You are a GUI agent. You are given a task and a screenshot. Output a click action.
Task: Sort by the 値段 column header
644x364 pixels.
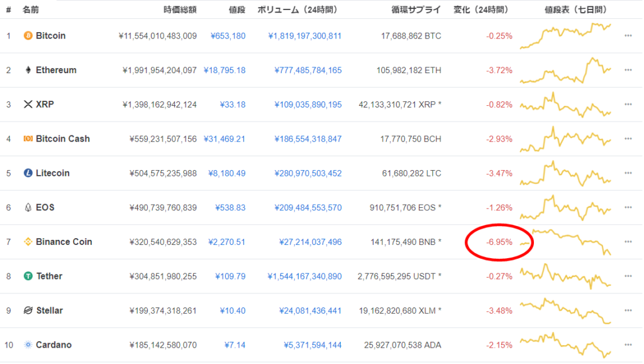point(237,9)
